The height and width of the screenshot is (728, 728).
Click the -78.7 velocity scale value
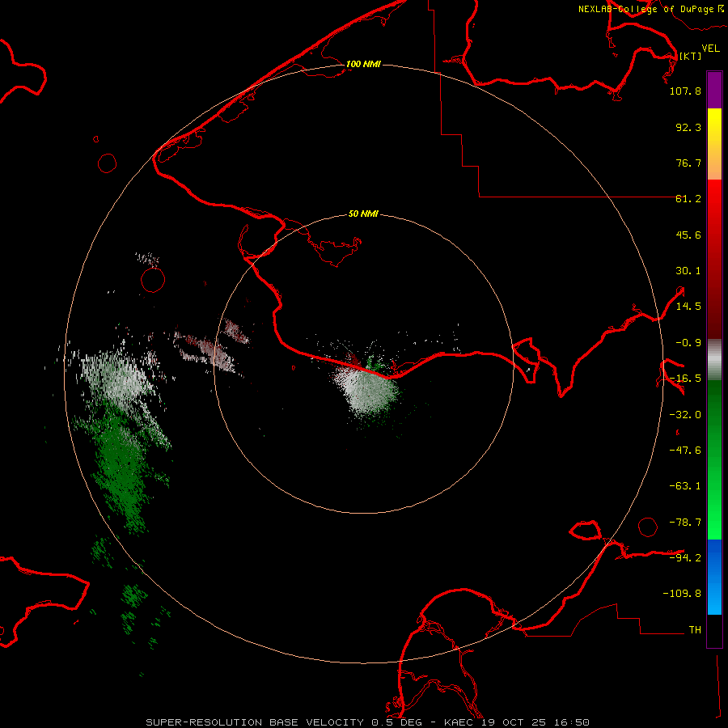685,523
